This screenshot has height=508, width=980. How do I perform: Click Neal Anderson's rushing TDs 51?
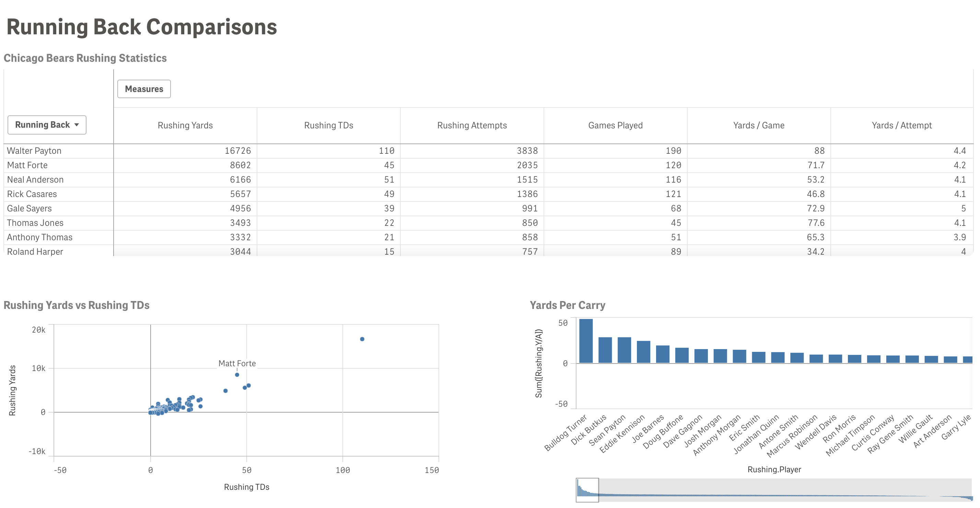(389, 180)
